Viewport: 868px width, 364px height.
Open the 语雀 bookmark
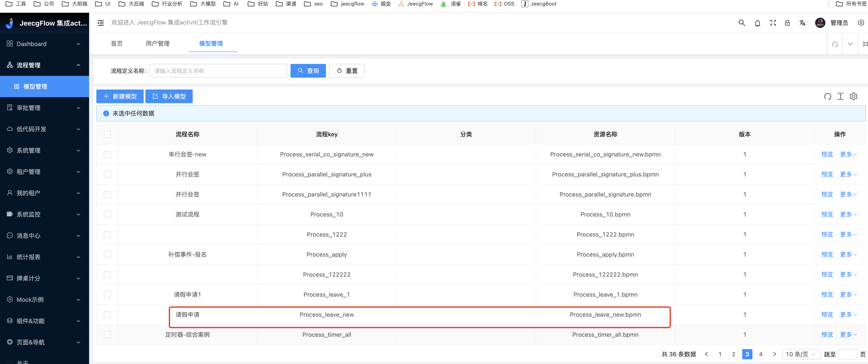click(450, 4)
